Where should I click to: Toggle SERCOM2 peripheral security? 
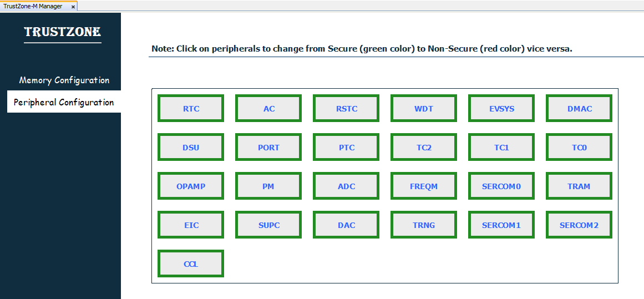(x=579, y=225)
